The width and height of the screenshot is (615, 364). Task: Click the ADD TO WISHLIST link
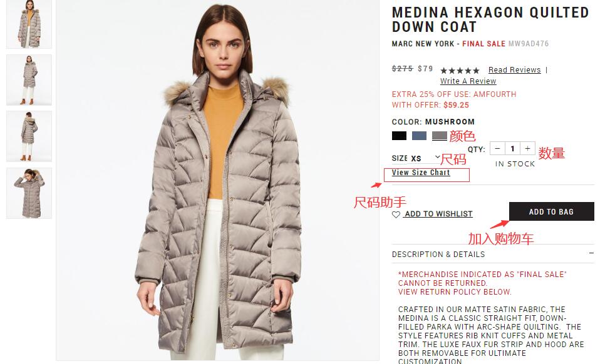point(438,214)
